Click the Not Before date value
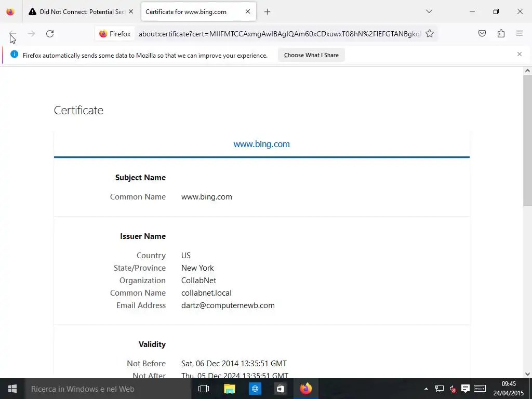Screen dimensions: 532x399 tap(234, 363)
